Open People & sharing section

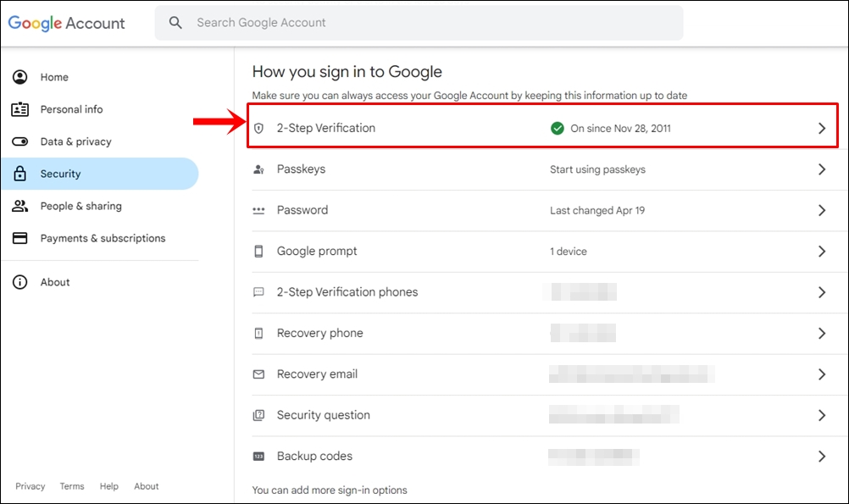click(x=100, y=206)
